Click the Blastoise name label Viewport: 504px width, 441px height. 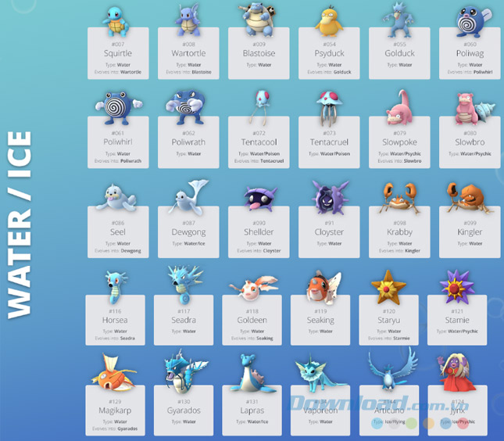[x=259, y=53]
